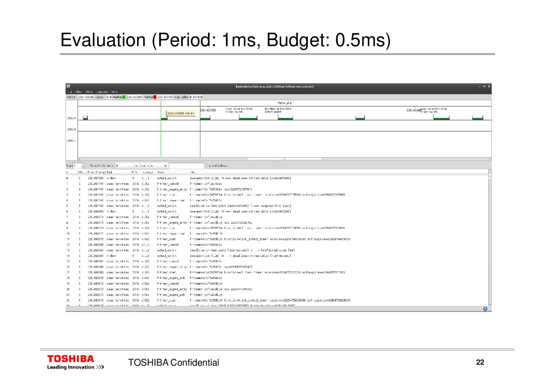Click the dark red Marker B line in graph

[200, 138]
